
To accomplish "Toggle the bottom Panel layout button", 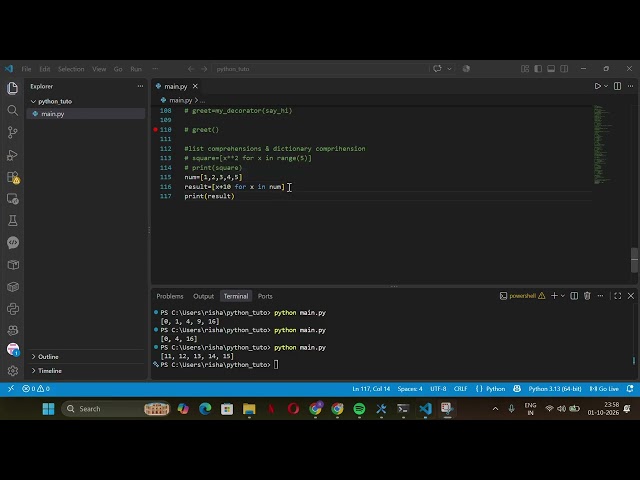I will [x=551, y=69].
